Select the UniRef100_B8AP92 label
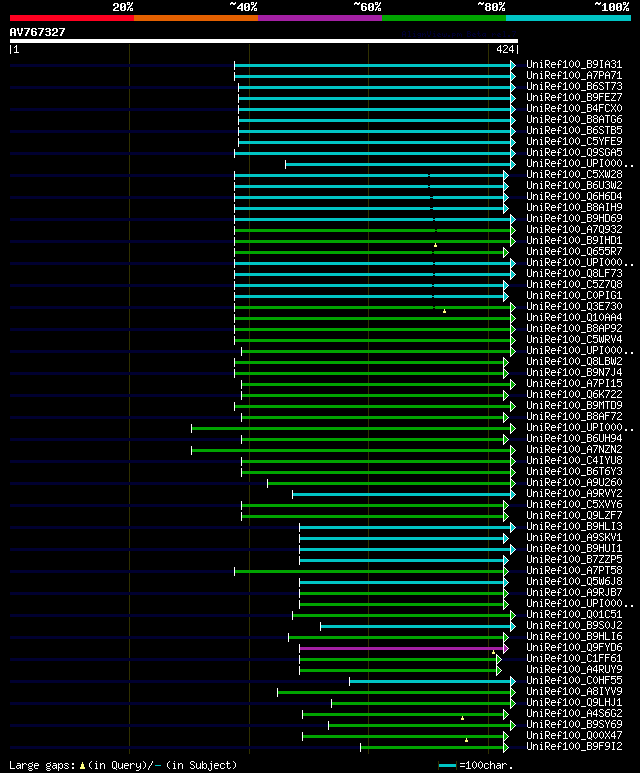The height and width of the screenshot is (773, 640). [x=574, y=328]
